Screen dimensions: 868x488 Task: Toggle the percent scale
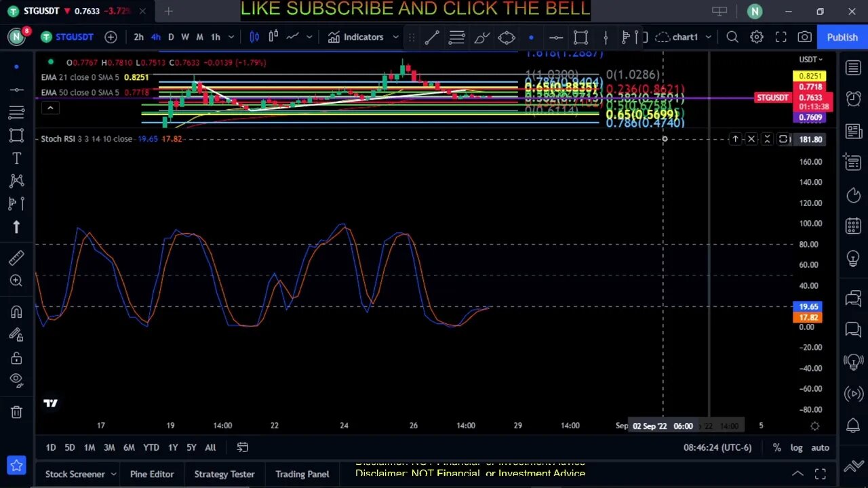tap(776, 447)
